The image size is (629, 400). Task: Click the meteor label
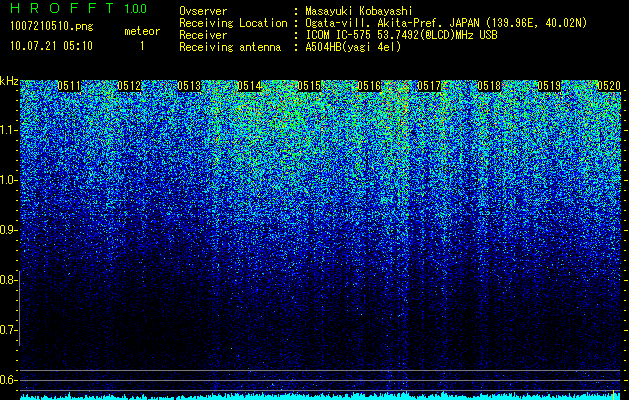(142, 31)
